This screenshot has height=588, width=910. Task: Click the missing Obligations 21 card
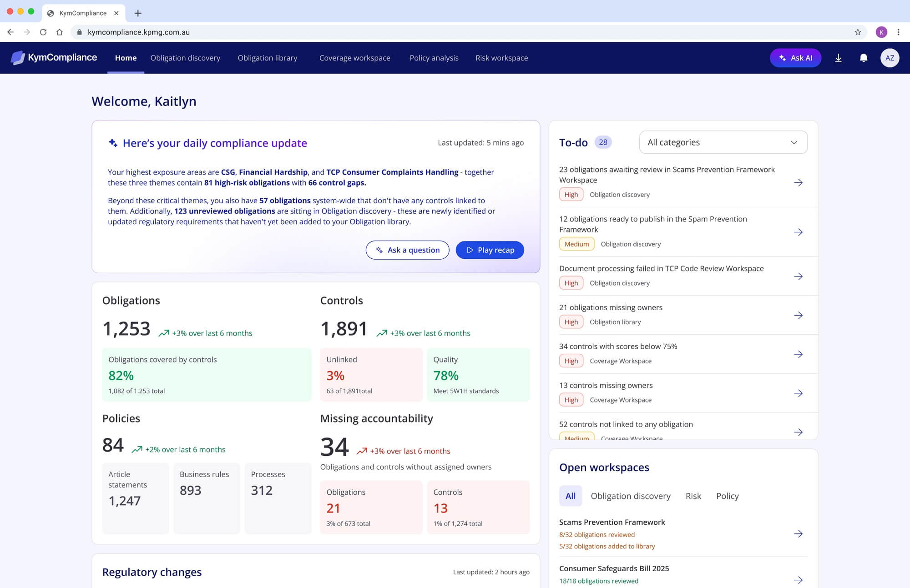coord(371,507)
